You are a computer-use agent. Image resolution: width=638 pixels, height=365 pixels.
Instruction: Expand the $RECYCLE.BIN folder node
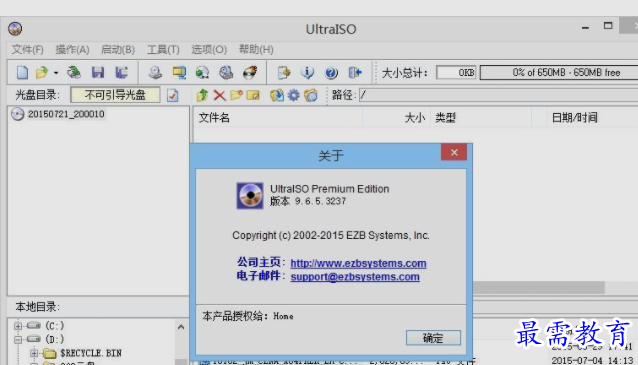[34, 353]
